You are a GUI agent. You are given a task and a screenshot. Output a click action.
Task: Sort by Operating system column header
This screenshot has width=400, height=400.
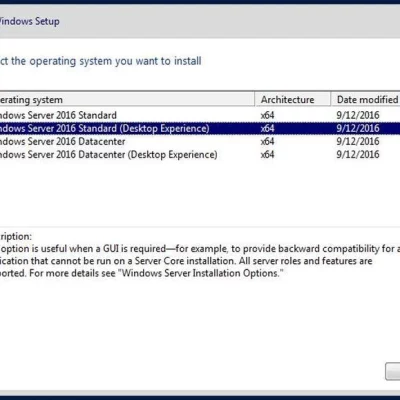pyautogui.click(x=127, y=100)
